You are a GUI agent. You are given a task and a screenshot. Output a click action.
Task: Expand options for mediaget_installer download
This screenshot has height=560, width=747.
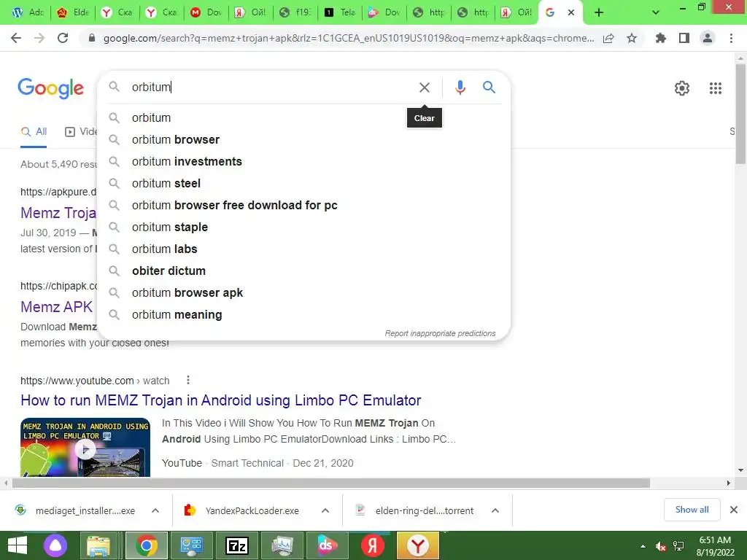pos(155,510)
